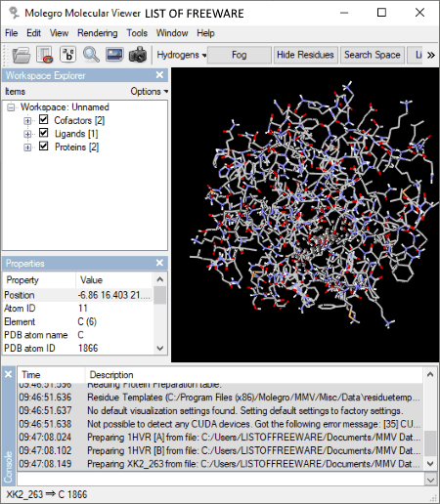
Task: Click the console scrollbar up arrow
Action: click(x=430, y=375)
